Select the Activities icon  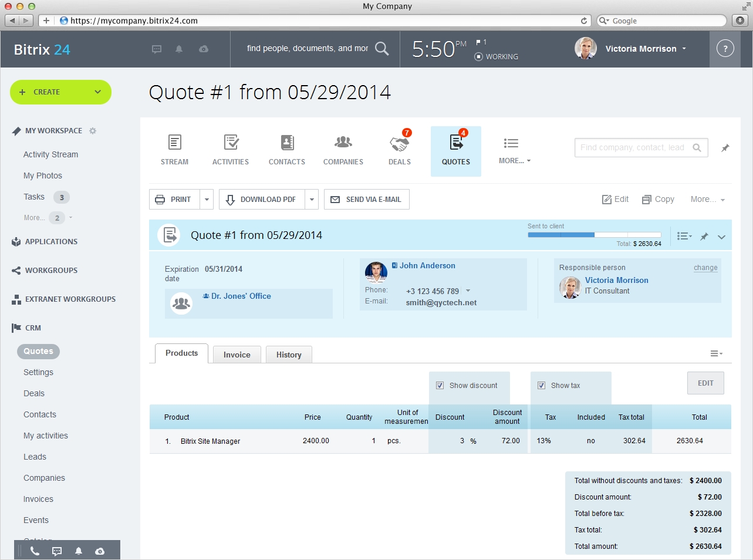231,148
